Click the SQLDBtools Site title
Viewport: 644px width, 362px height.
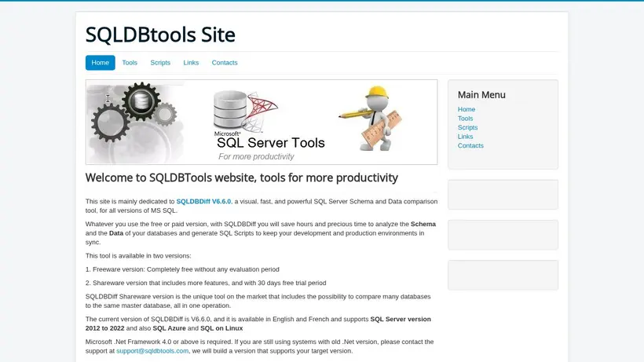(x=160, y=35)
